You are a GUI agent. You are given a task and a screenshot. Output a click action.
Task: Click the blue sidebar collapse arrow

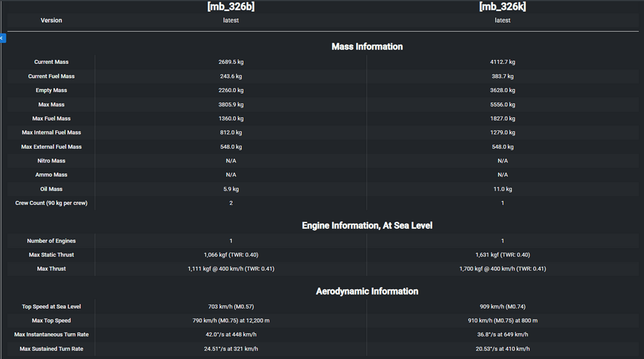coord(2,38)
